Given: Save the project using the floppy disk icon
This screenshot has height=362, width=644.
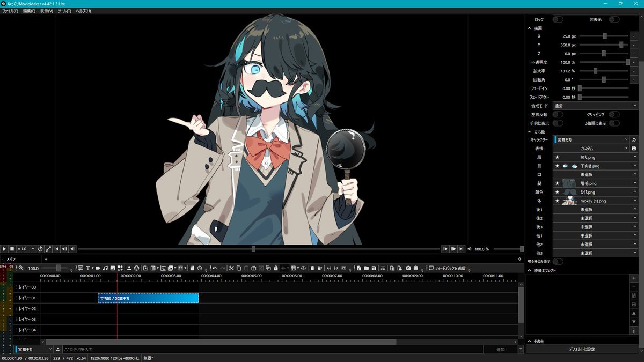Looking at the screenshot, I should click(x=374, y=268).
